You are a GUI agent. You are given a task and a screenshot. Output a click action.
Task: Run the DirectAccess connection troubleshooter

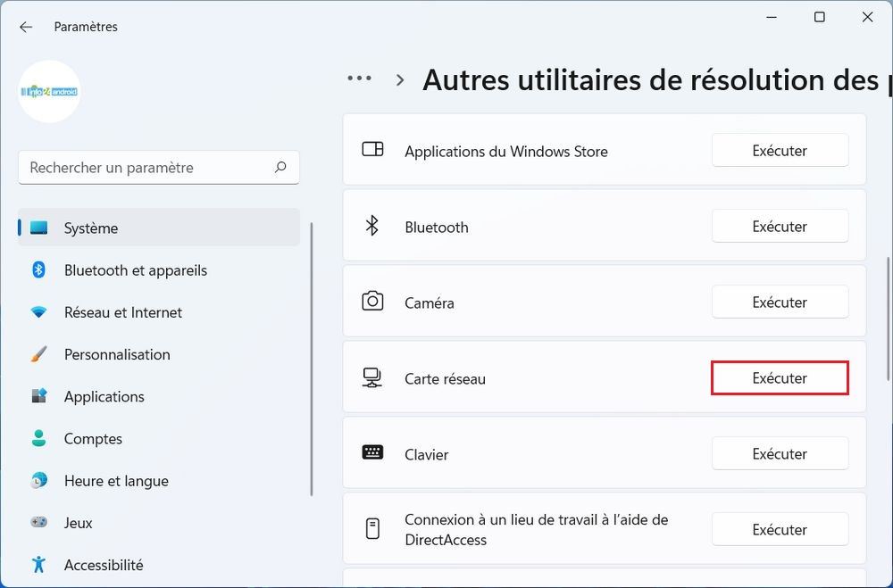tap(780, 530)
